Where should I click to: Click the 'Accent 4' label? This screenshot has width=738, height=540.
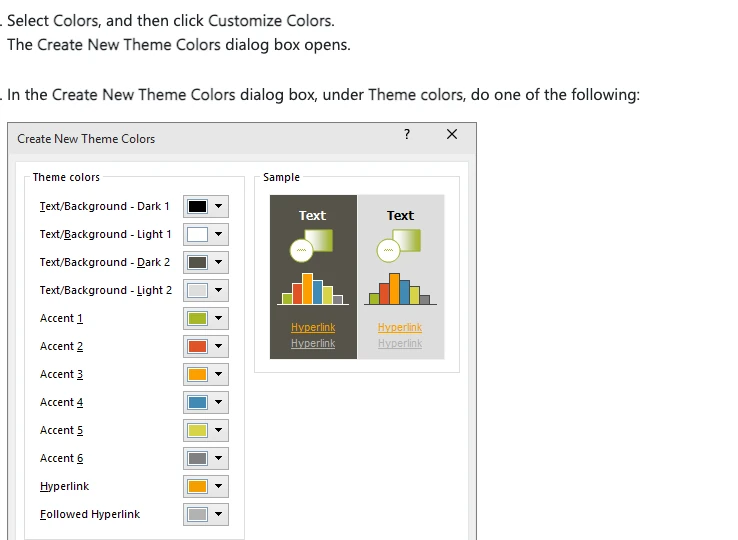tap(61, 402)
